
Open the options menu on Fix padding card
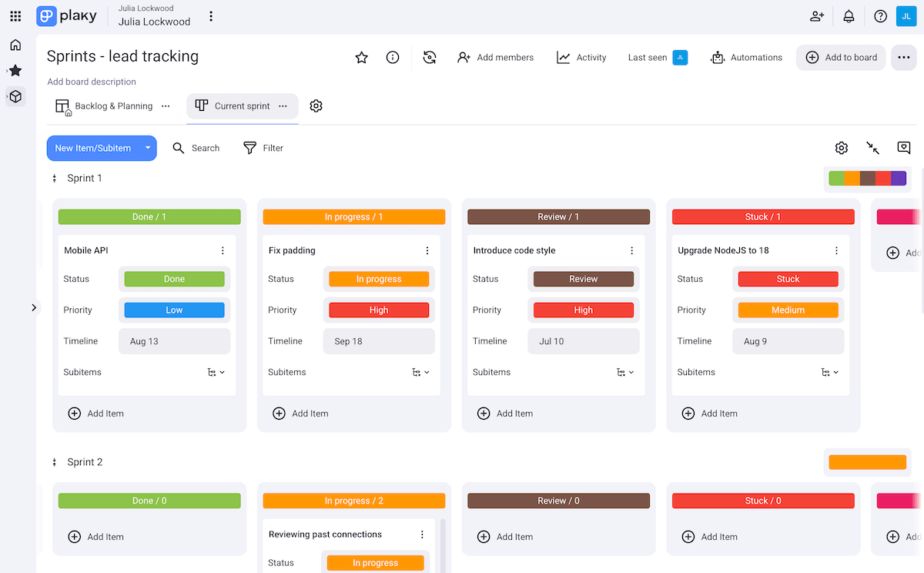(427, 250)
